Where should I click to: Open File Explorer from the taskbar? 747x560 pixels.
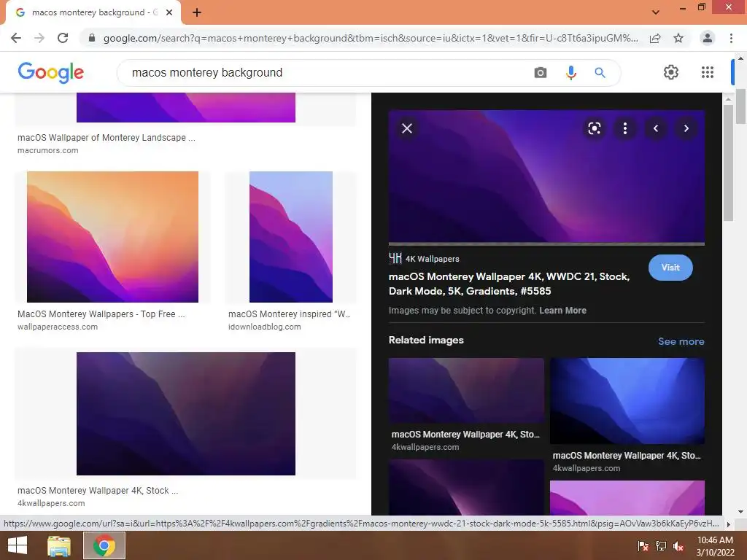click(59, 545)
